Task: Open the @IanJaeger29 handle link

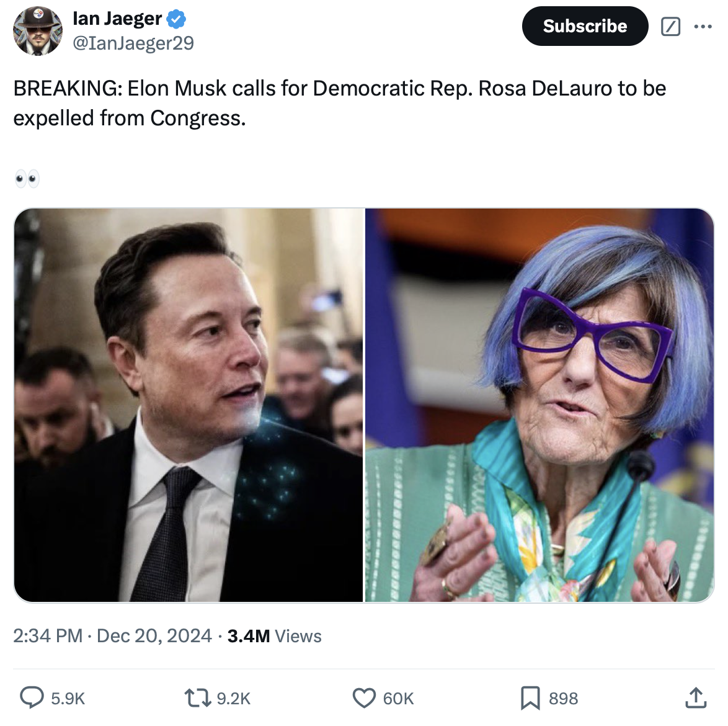Action: pos(133,43)
